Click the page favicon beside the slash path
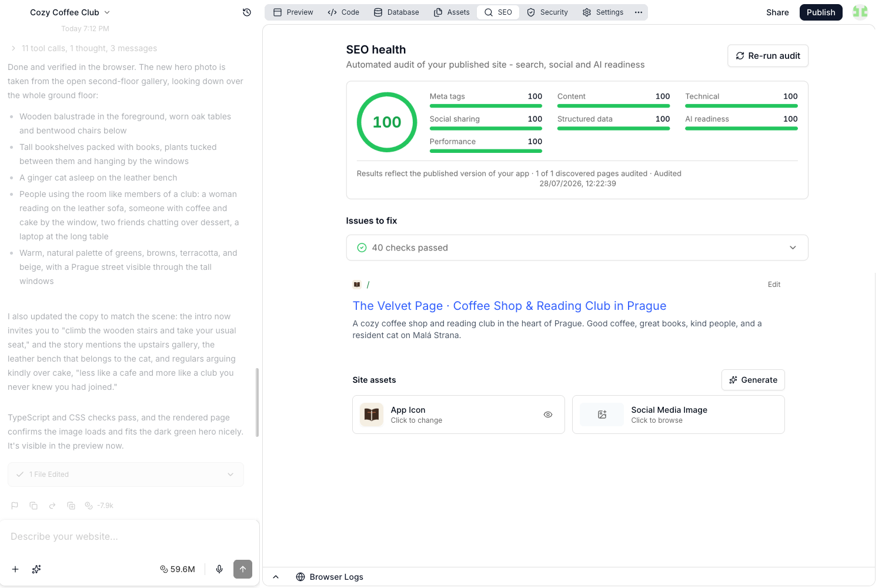This screenshot has width=882, height=588. tap(357, 285)
